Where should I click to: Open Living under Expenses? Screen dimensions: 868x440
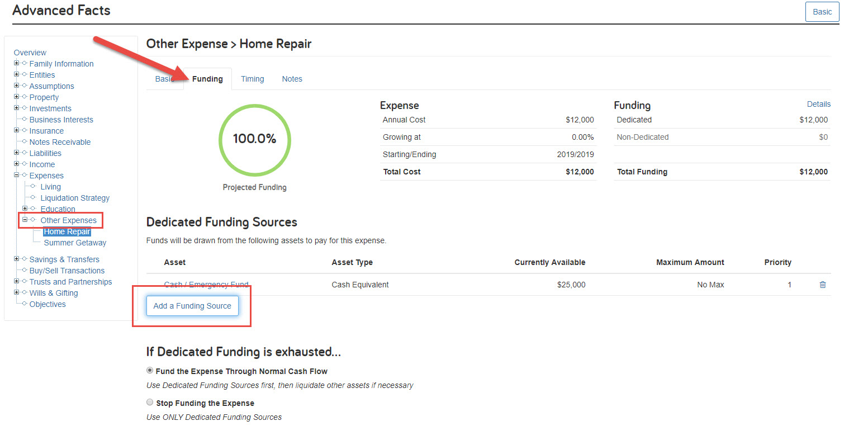(51, 187)
